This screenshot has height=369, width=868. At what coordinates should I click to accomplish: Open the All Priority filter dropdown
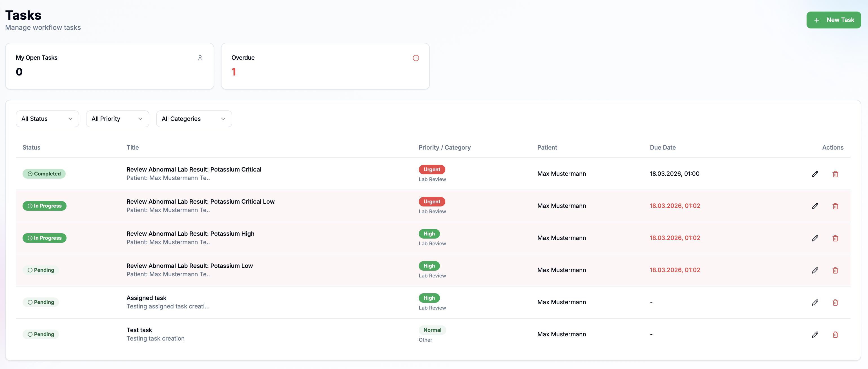point(118,119)
